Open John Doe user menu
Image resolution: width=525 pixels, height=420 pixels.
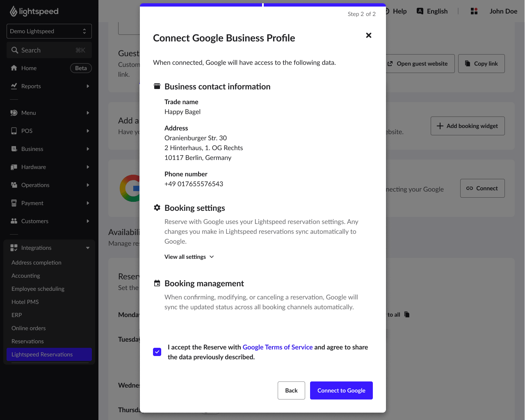point(503,11)
